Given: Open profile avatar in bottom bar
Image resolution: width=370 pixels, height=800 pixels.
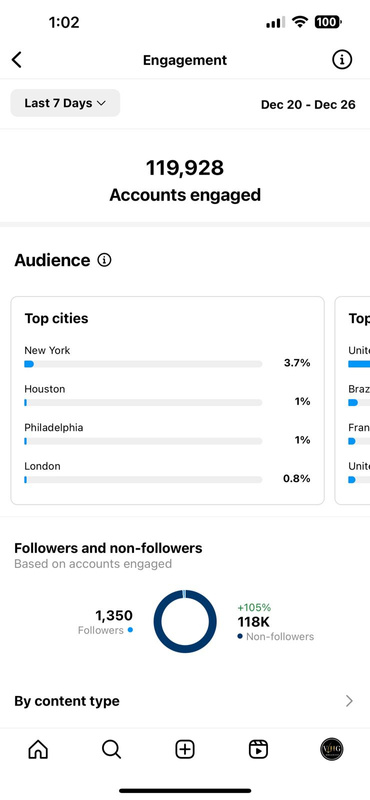Looking at the screenshot, I should pyautogui.click(x=332, y=749).
